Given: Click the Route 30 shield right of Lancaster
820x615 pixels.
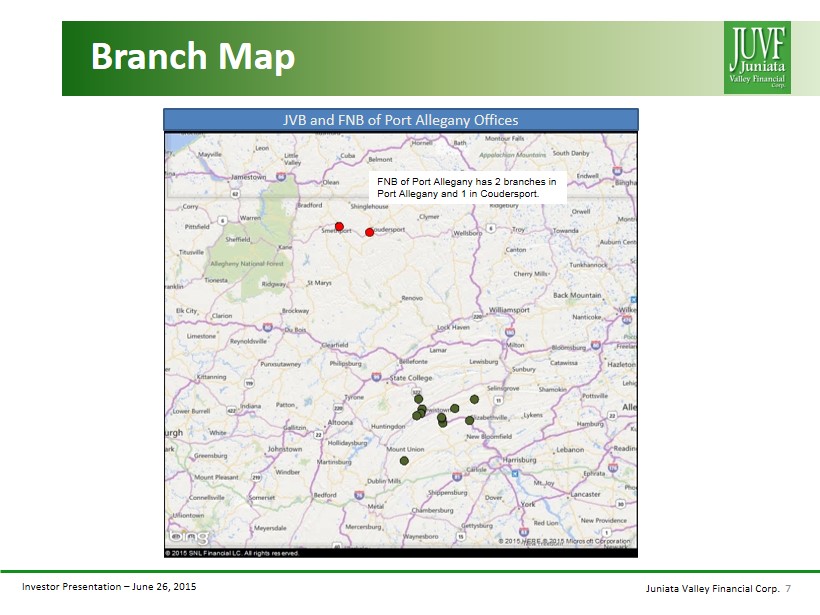Looking at the screenshot, I should click(x=620, y=504).
